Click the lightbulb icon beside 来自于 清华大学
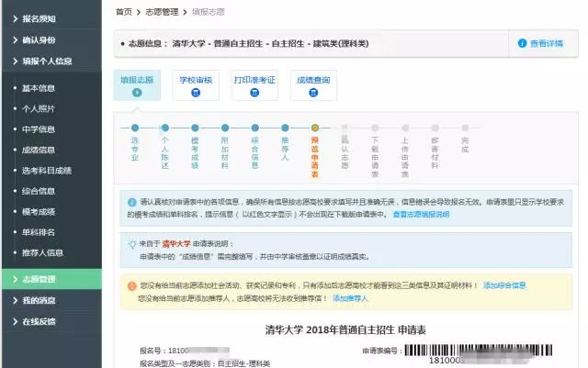588x368 pixels. click(132, 244)
